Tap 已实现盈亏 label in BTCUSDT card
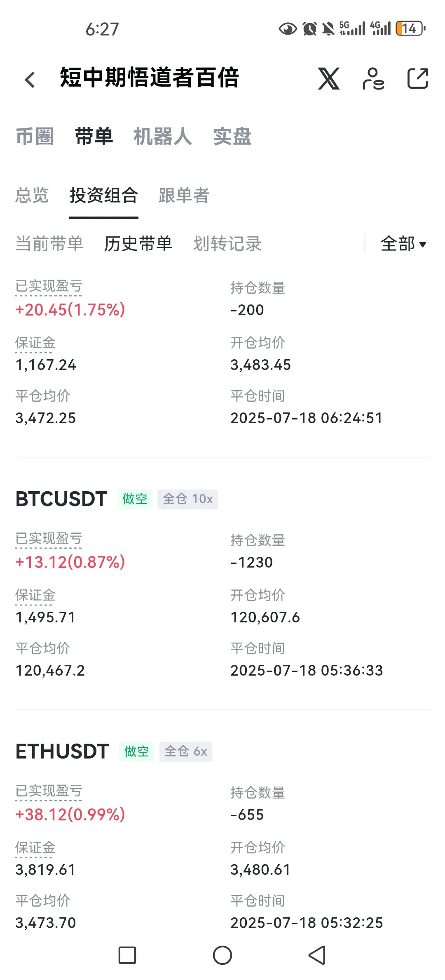445x980 pixels. [x=49, y=539]
